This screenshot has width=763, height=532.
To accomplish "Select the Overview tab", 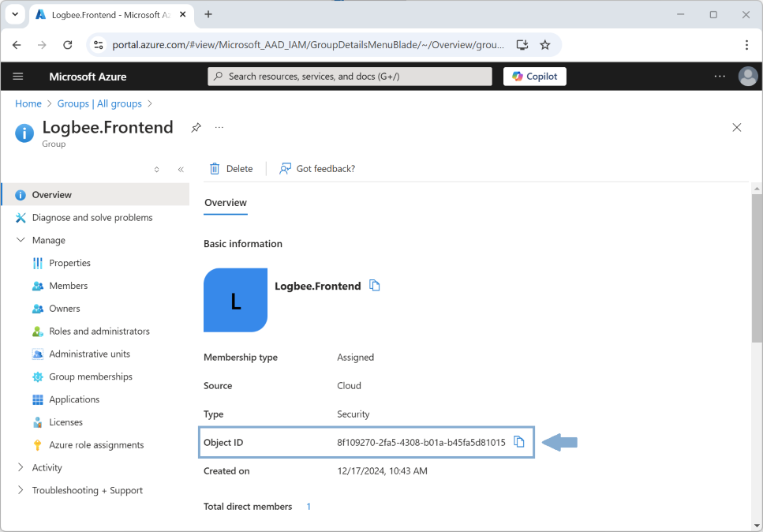I will pyautogui.click(x=226, y=203).
